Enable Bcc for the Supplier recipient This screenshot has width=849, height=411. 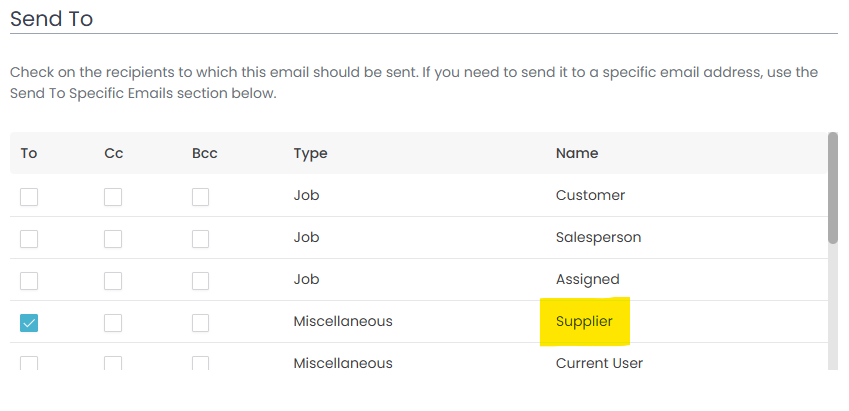point(201,323)
